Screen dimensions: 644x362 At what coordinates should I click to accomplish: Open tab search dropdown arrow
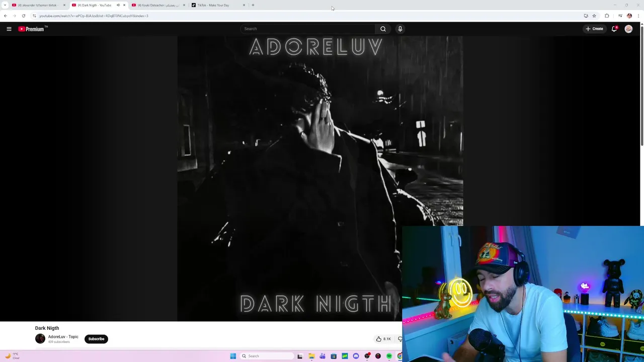pos(5,5)
